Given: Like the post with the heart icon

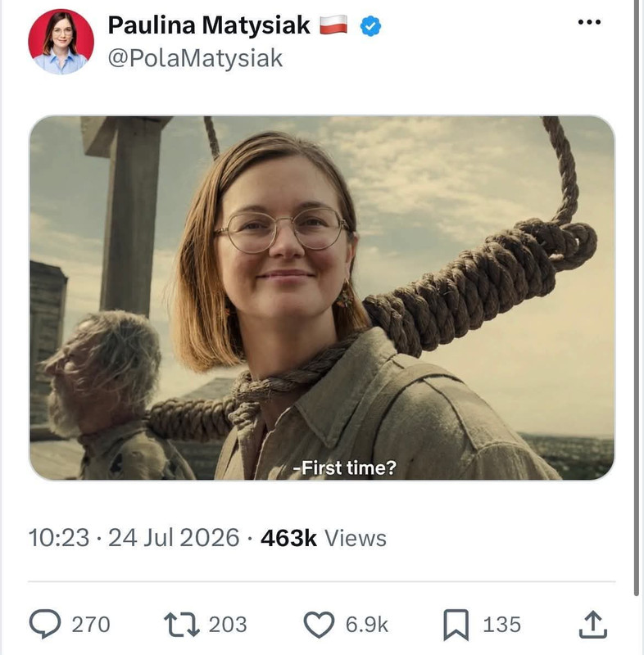Looking at the screenshot, I should click(x=319, y=625).
